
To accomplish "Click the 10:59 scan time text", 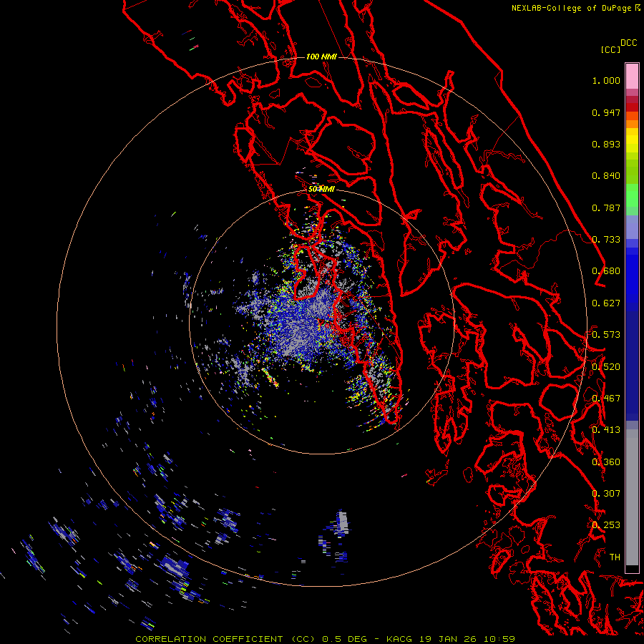I will [x=499, y=639].
